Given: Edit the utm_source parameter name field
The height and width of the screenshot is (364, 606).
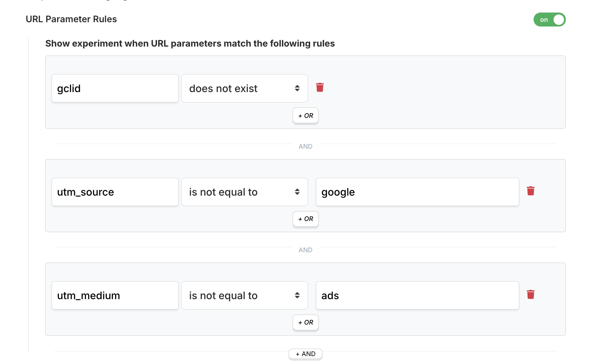Looking at the screenshot, I should pyautogui.click(x=115, y=192).
